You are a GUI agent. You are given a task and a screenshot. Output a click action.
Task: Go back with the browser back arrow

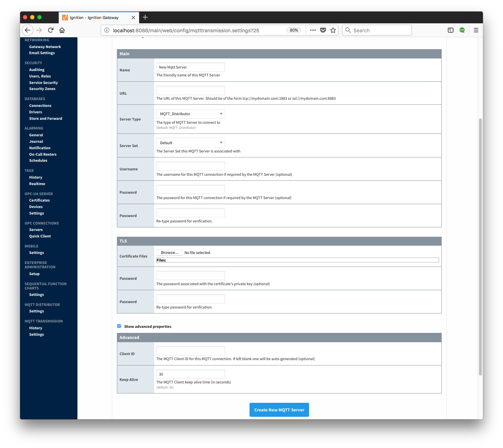28,30
